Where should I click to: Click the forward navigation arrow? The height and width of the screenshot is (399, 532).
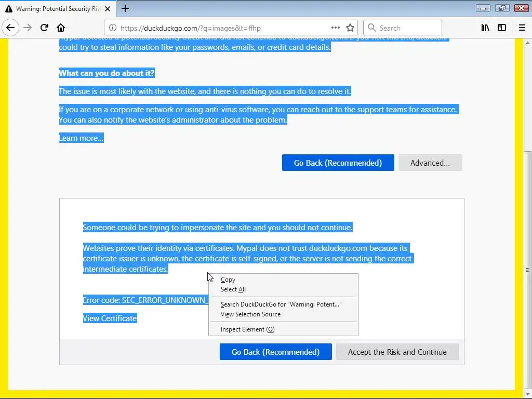[x=28, y=28]
